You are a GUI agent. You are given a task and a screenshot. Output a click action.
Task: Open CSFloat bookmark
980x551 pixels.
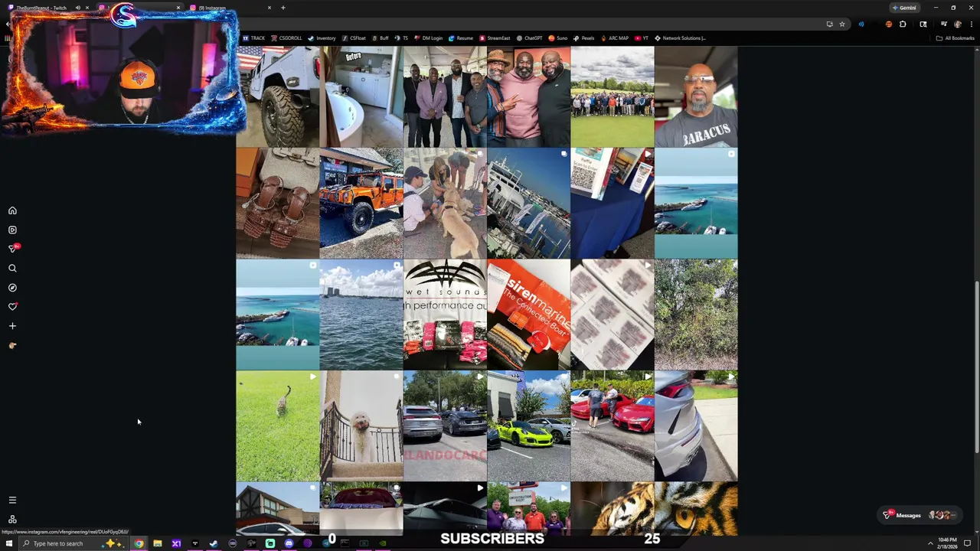pos(354,38)
